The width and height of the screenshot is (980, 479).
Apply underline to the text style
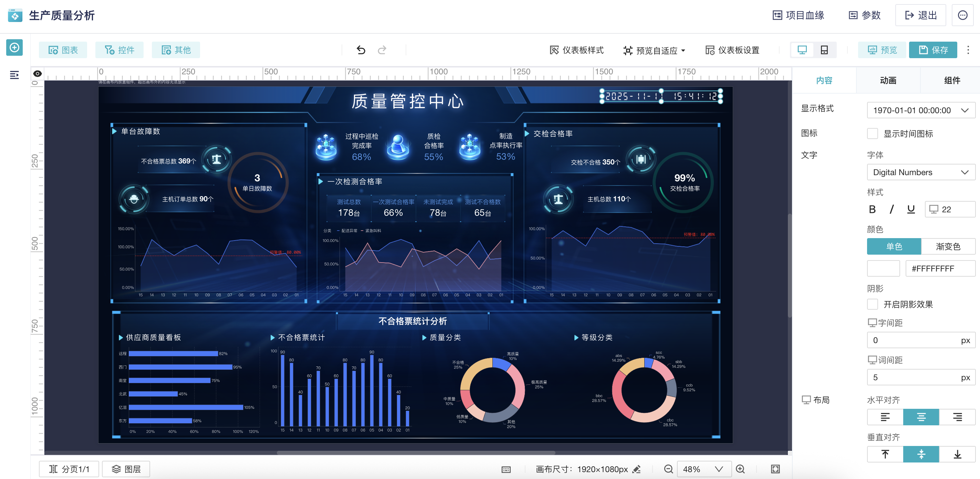click(x=911, y=209)
